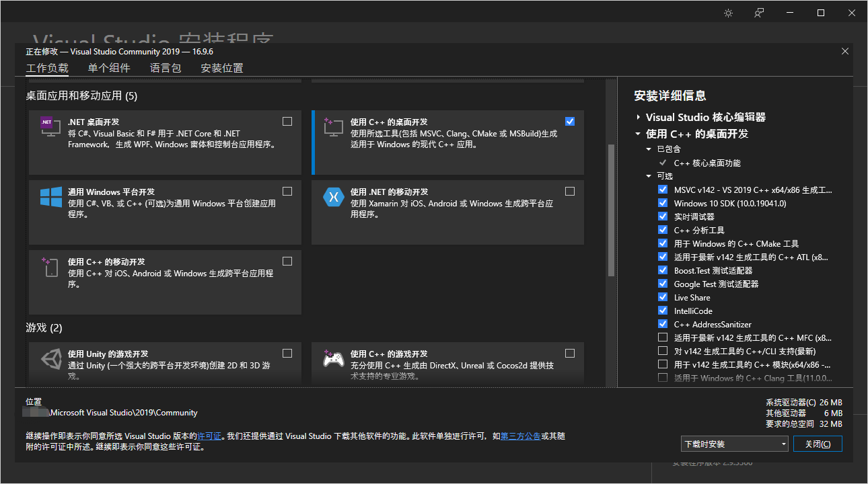868x484 pixels.
Task: Open the 下载时安装 install mode dropdown
Action: click(x=734, y=444)
